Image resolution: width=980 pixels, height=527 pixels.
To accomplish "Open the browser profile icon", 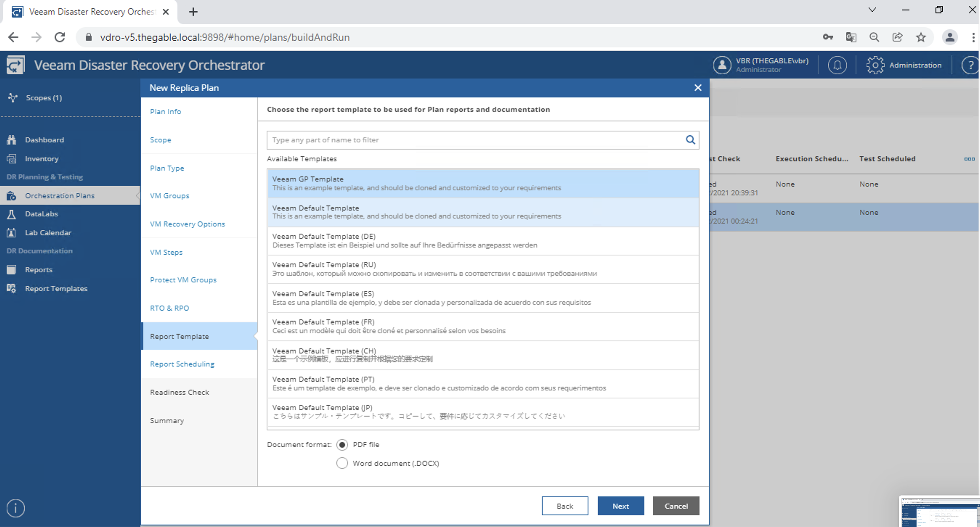I will point(949,37).
